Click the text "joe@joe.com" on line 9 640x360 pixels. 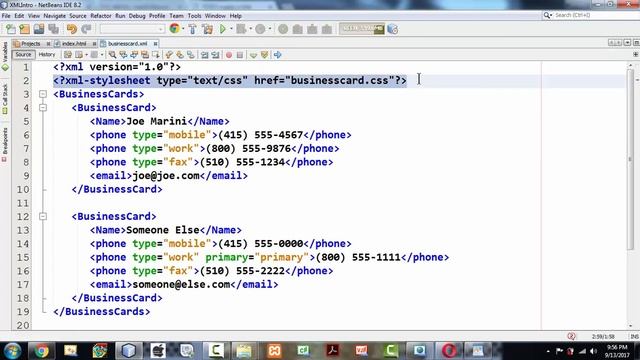[x=166, y=176]
